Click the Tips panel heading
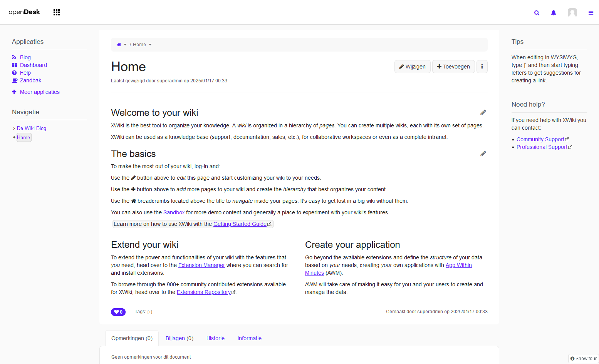 [517, 42]
